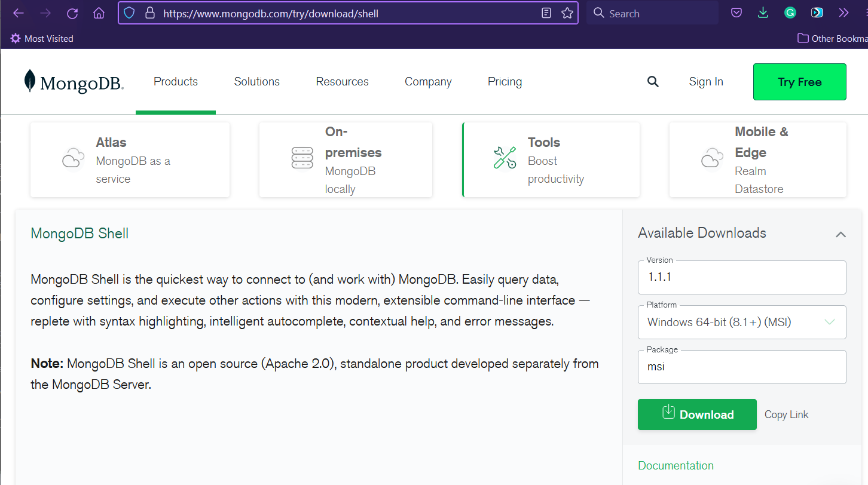Viewport: 868px width, 485px height.
Task: Open the Version 1.1.1 field
Action: [x=742, y=277]
